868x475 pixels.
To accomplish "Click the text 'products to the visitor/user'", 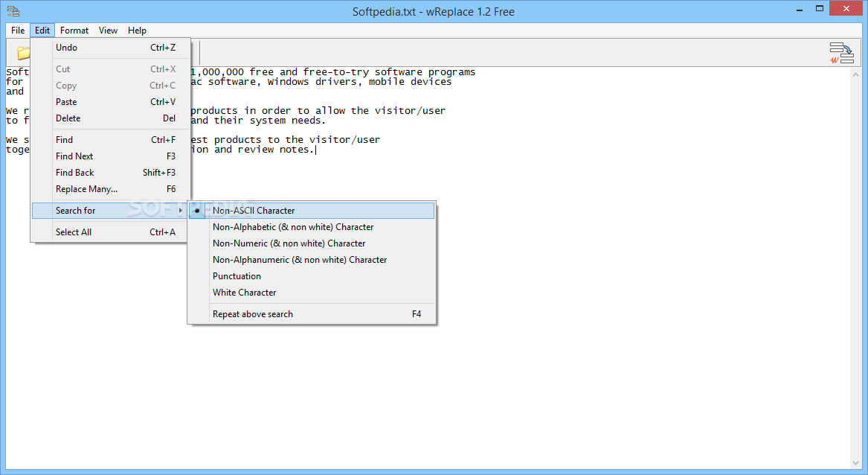I will 297,140.
